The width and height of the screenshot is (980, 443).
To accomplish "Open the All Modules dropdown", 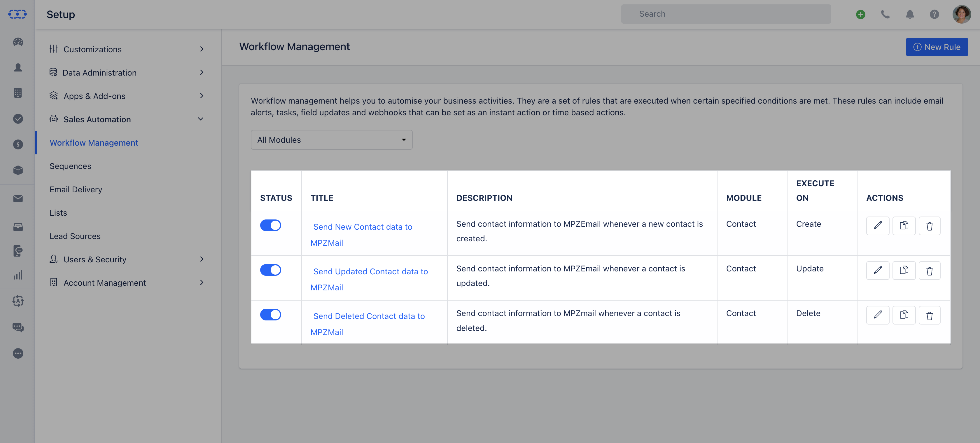I will pyautogui.click(x=331, y=140).
